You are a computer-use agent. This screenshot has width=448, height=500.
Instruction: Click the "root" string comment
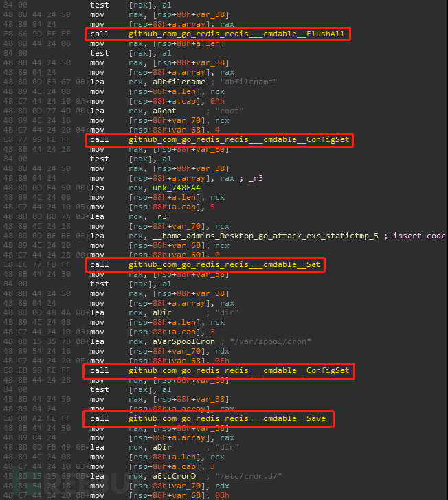[229, 111]
